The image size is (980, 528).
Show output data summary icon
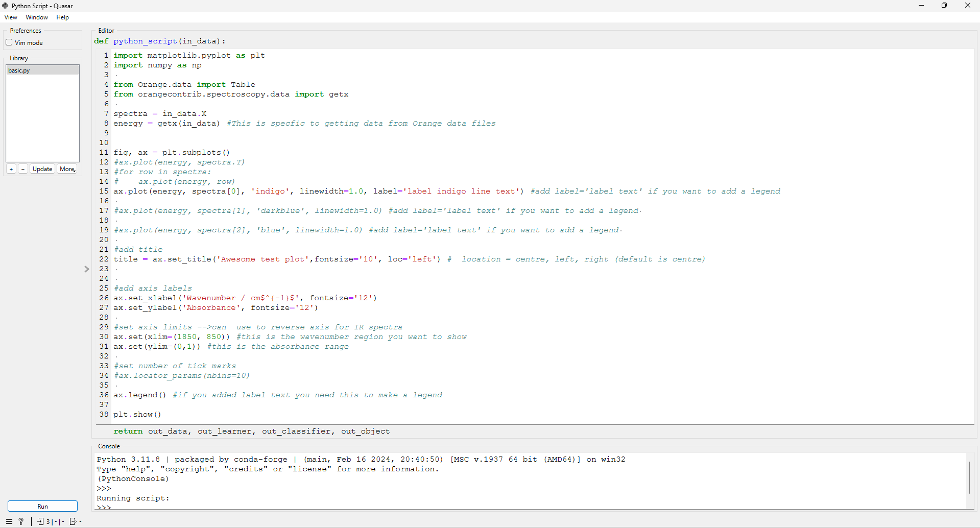(x=73, y=521)
